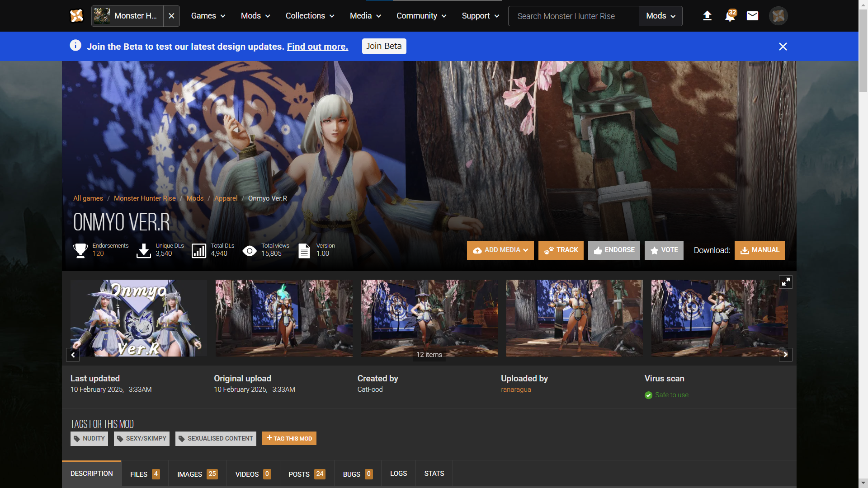The width and height of the screenshot is (868, 488).
Task: Open the Mods navigation dropdown
Action: click(255, 16)
